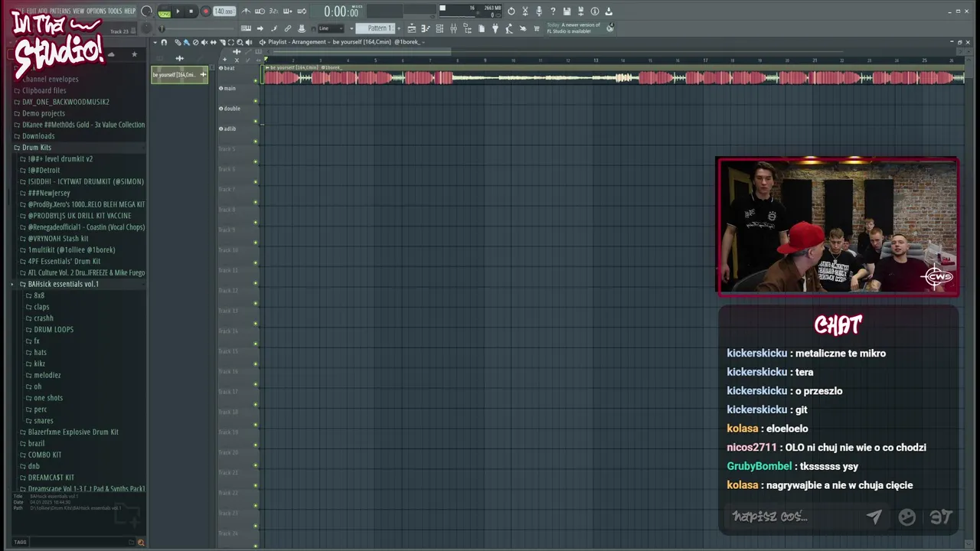Screen dimensions: 980x551
Task: Click the metronome icon
Action: pos(246,11)
